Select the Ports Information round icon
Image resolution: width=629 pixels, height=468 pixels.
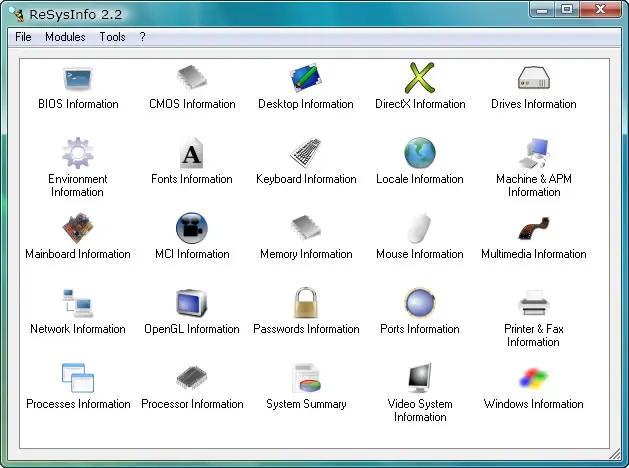tap(420, 303)
